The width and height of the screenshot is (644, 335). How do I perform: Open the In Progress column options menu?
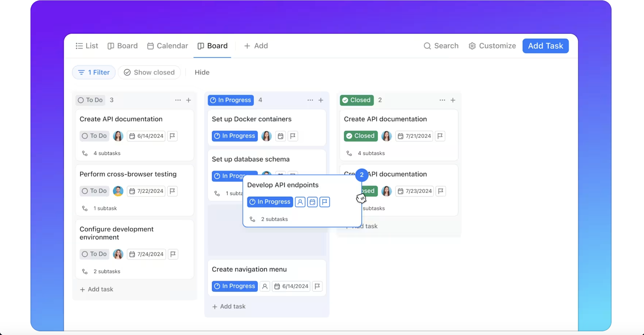coord(310,100)
